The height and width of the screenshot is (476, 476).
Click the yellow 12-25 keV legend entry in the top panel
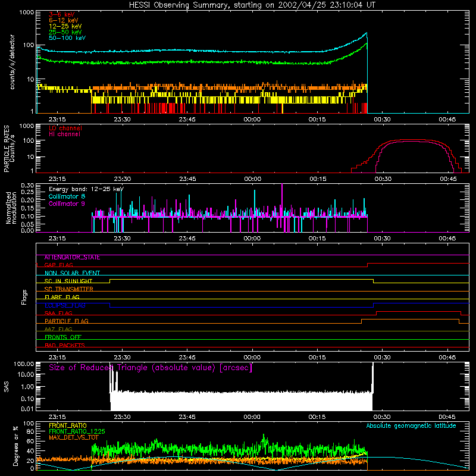click(x=65, y=26)
